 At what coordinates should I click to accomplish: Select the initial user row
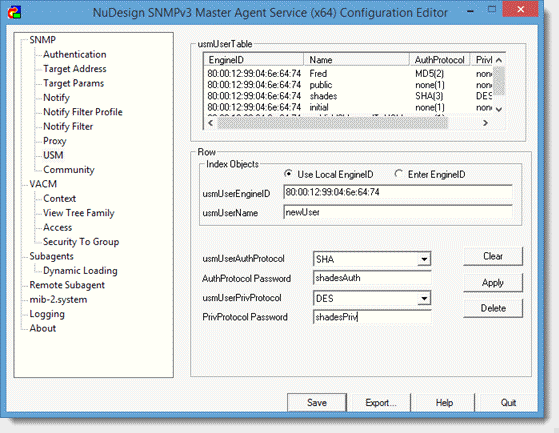349,107
